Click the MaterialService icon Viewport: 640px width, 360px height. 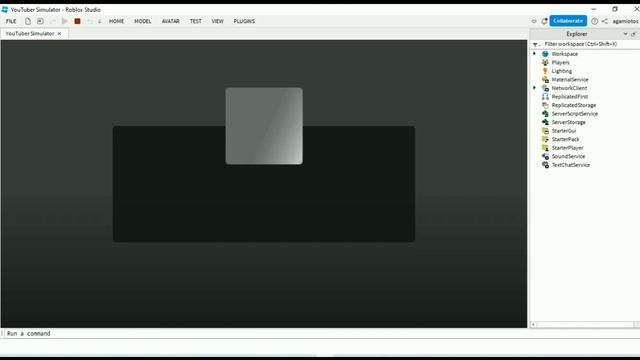pos(545,80)
